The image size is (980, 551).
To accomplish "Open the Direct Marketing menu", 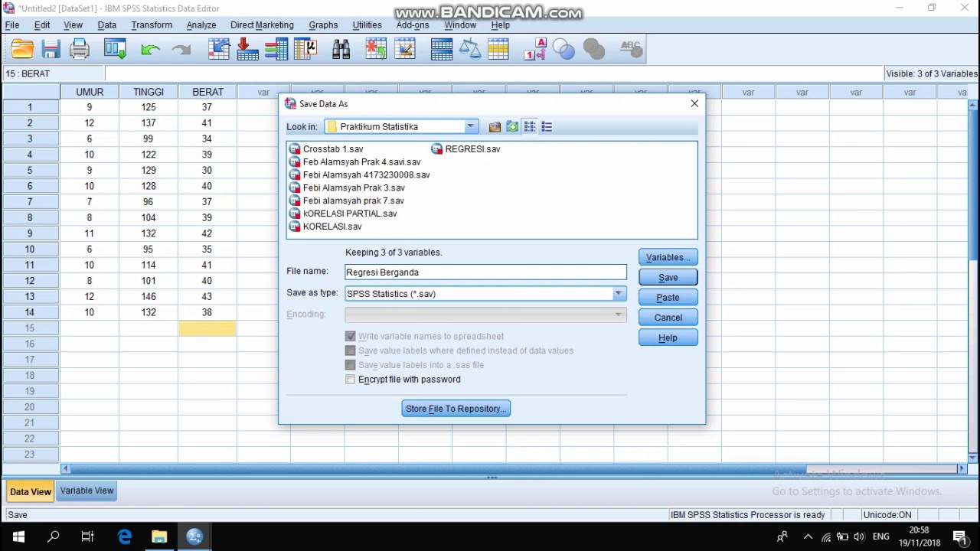I will click(262, 25).
